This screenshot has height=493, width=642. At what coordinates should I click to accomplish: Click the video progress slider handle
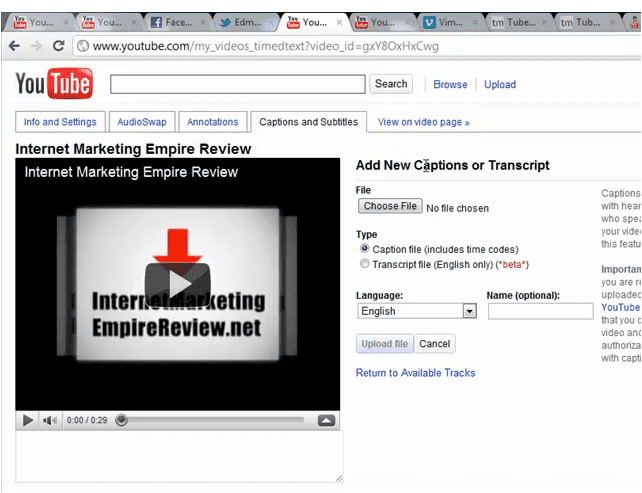click(x=121, y=420)
